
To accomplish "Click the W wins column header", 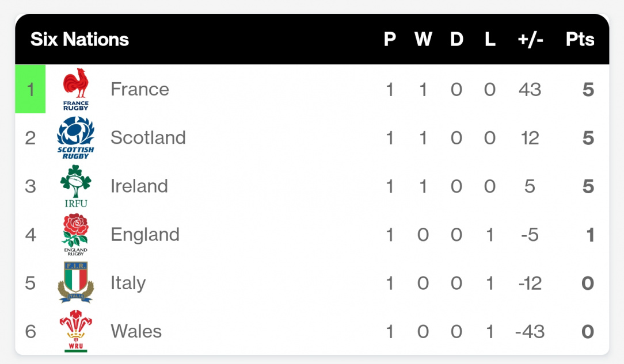I will (x=423, y=39).
